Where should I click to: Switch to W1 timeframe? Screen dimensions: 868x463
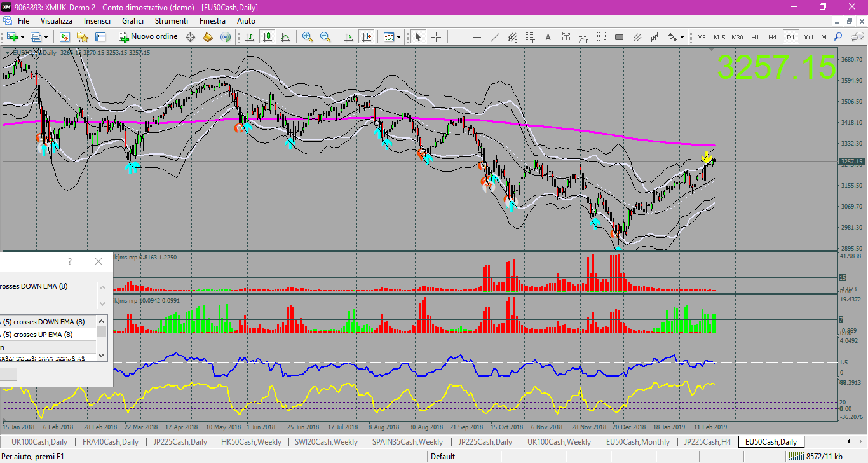809,37
